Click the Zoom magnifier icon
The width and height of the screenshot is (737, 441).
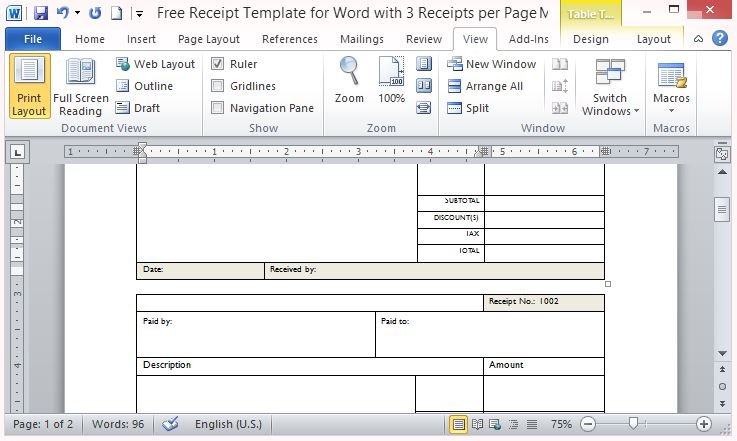click(349, 72)
